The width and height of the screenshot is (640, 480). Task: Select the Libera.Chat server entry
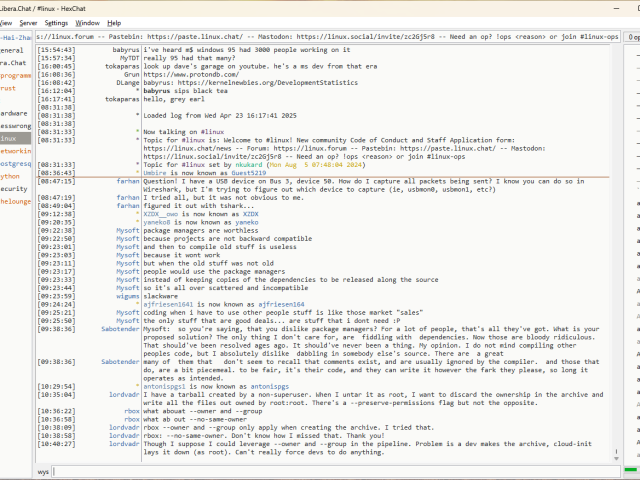[14, 62]
